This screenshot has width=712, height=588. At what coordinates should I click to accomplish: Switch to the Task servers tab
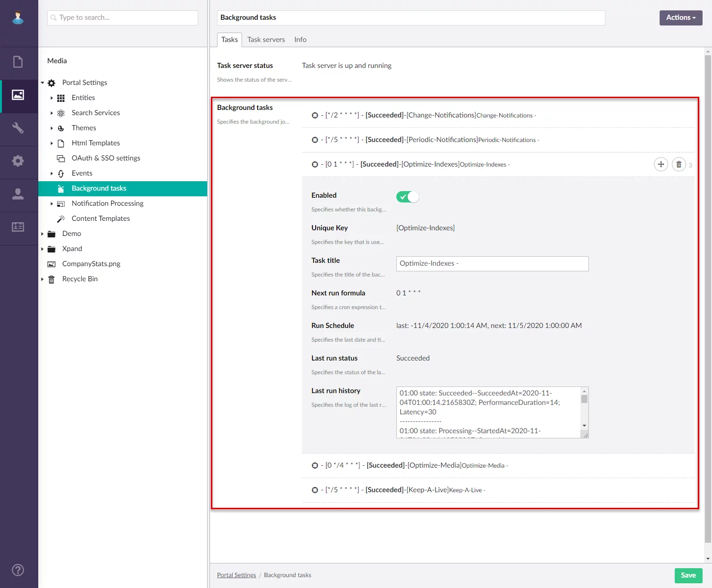(x=266, y=40)
